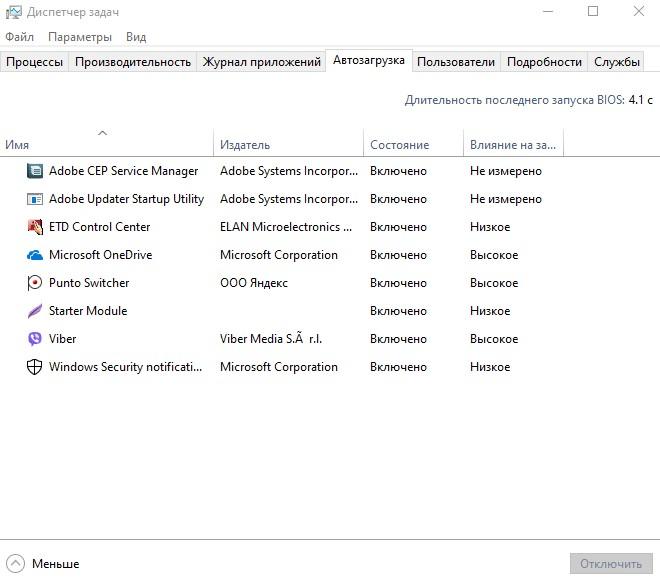Viewport: 660px width, 588px height.
Task: Switch to the Подробности tab
Action: 544,62
